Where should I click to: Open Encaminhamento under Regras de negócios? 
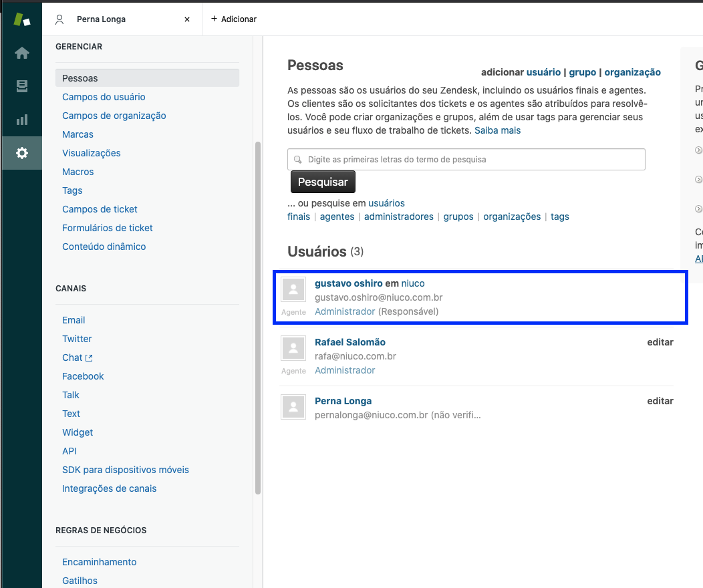point(99,562)
